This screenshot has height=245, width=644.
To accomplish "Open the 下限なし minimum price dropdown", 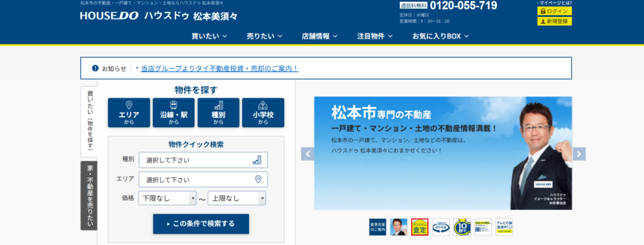I will pyautogui.click(x=167, y=198).
